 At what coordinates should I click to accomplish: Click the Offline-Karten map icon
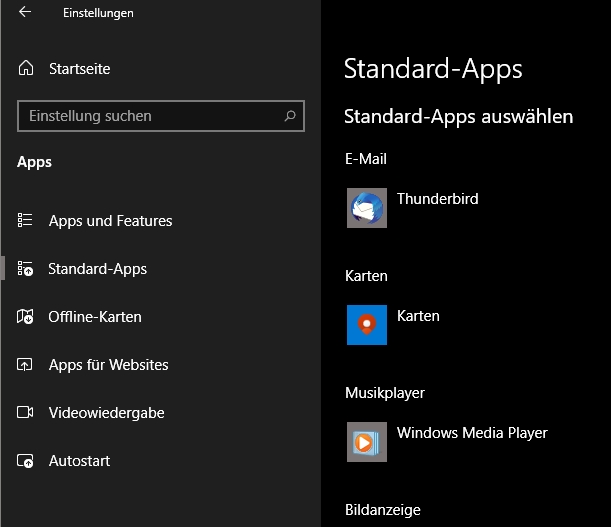[x=26, y=317]
